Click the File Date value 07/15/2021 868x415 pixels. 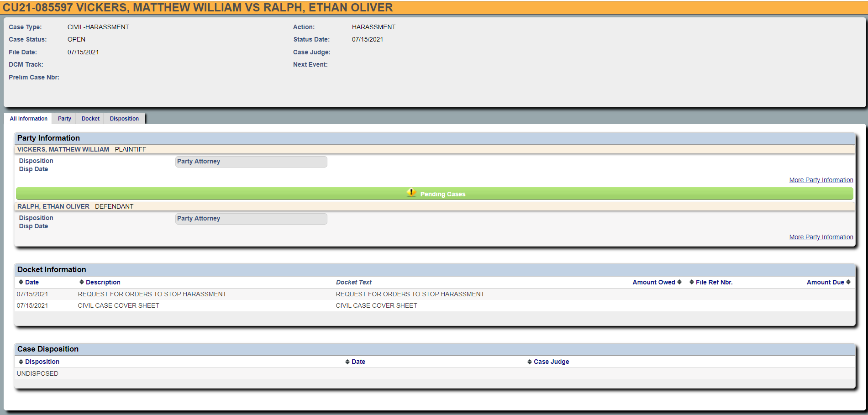(x=83, y=52)
